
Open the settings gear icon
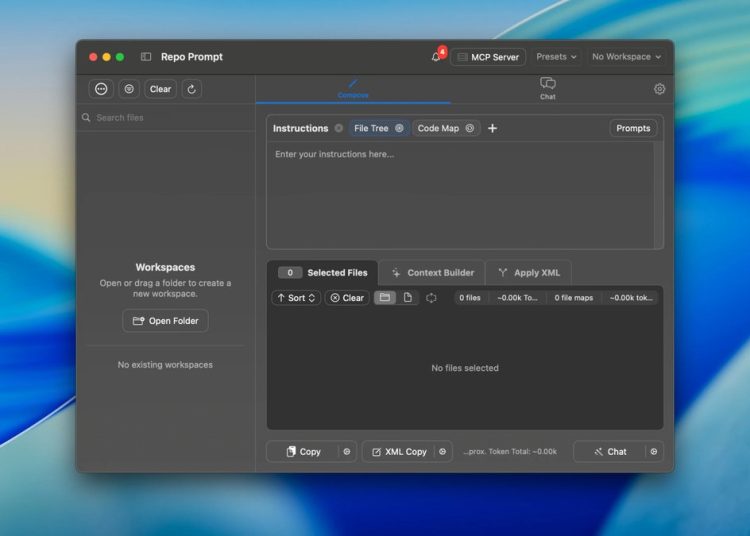point(659,89)
